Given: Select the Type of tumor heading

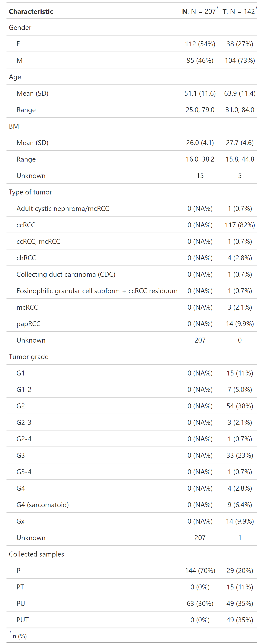Looking at the screenshot, I should 30,192.
